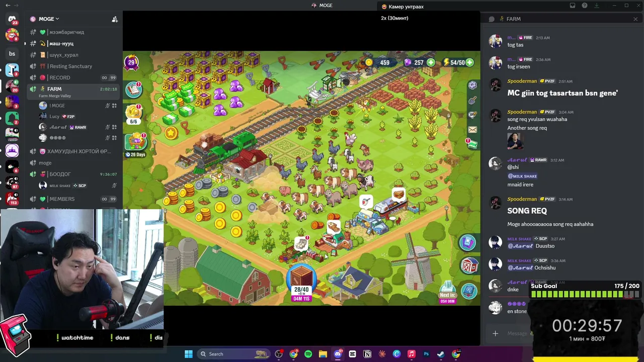Open the game quest book icon
The width and height of the screenshot is (644, 362).
(x=134, y=89)
